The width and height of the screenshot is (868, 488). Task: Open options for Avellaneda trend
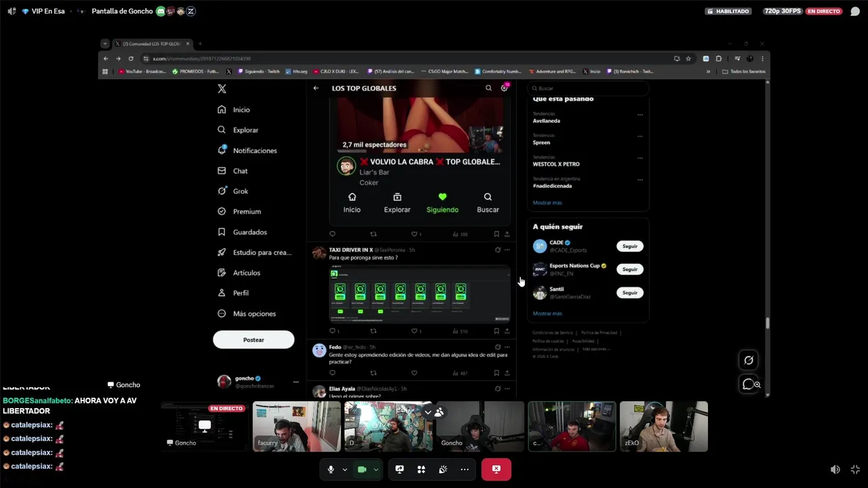[639, 115]
